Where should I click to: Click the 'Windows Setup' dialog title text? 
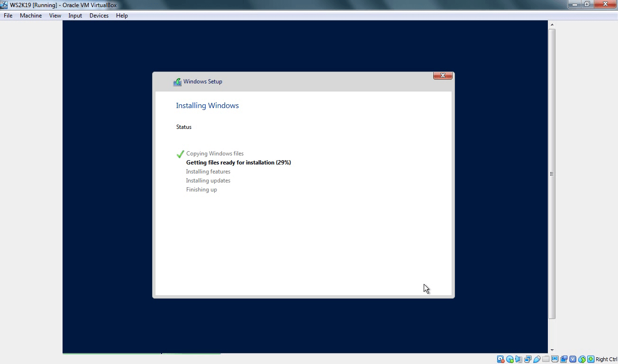point(203,82)
